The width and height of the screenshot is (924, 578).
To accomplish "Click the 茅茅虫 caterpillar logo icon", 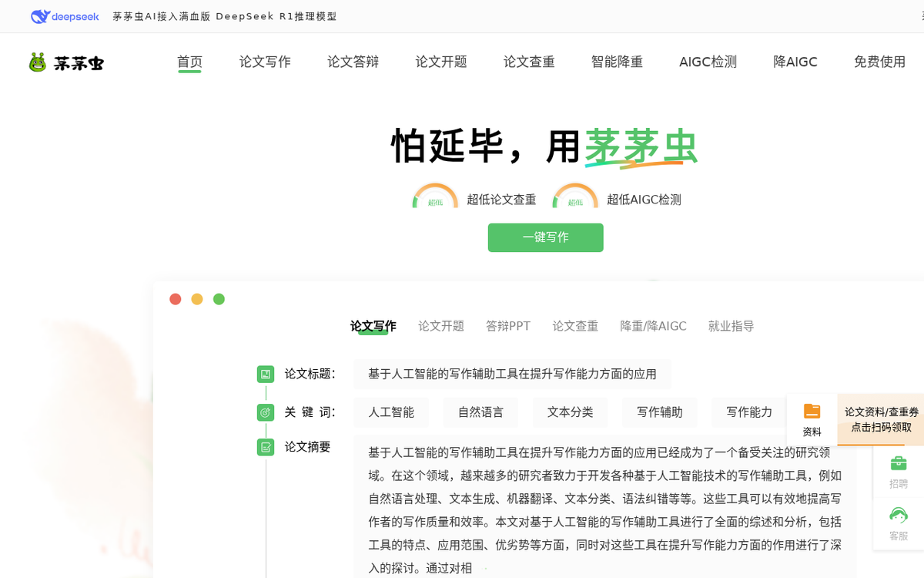I will (38, 62).
